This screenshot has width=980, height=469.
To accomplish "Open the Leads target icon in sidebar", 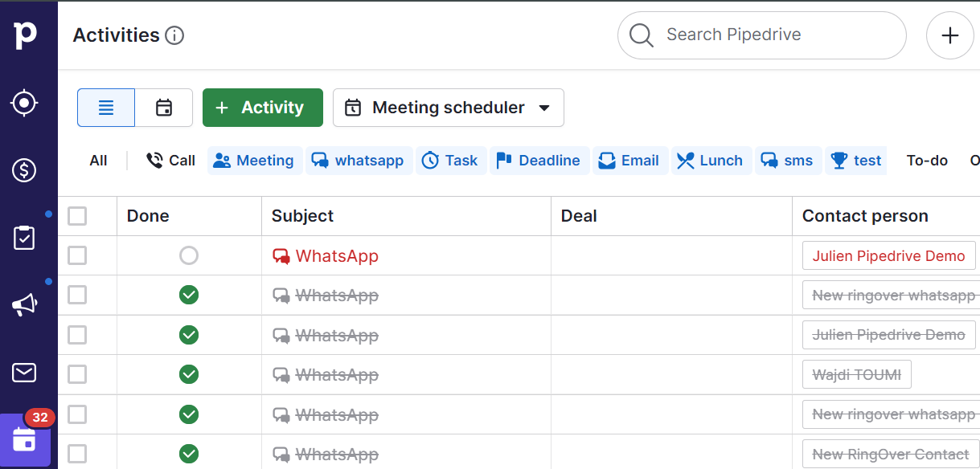I will coord(25,103).
